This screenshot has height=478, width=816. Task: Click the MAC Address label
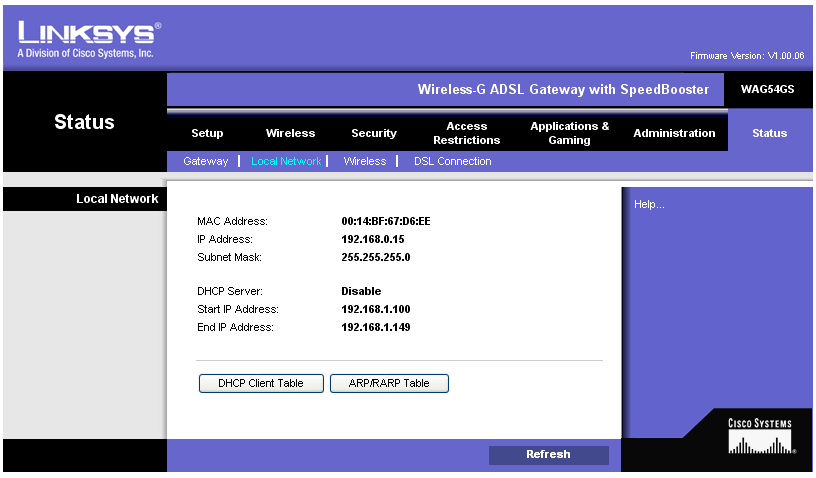tap(232, 221)
